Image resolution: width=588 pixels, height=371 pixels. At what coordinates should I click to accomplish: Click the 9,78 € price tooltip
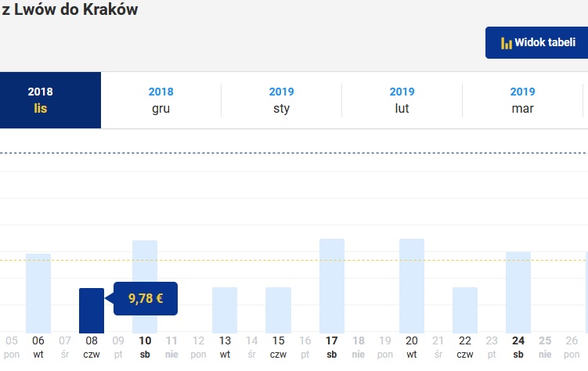coord(146,298)
